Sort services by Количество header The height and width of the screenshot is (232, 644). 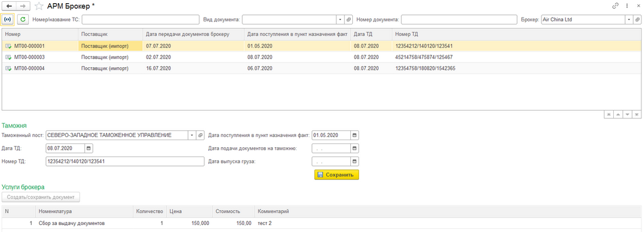[x=150, y=211]
